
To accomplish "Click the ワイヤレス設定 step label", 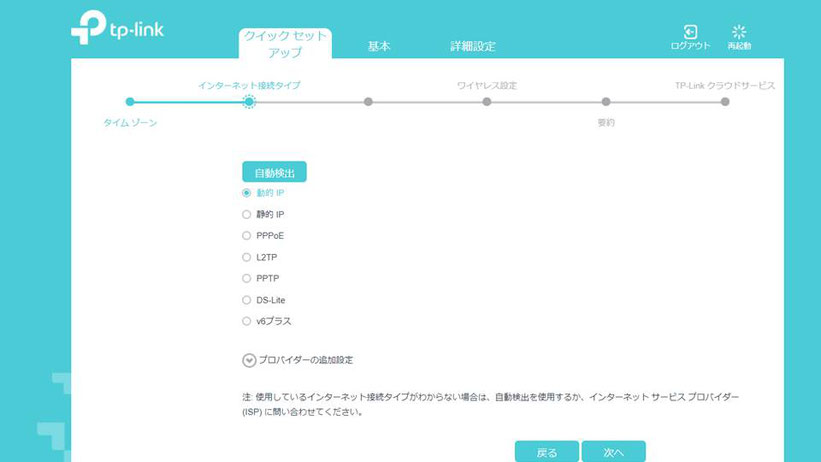I will coord(487,85).
